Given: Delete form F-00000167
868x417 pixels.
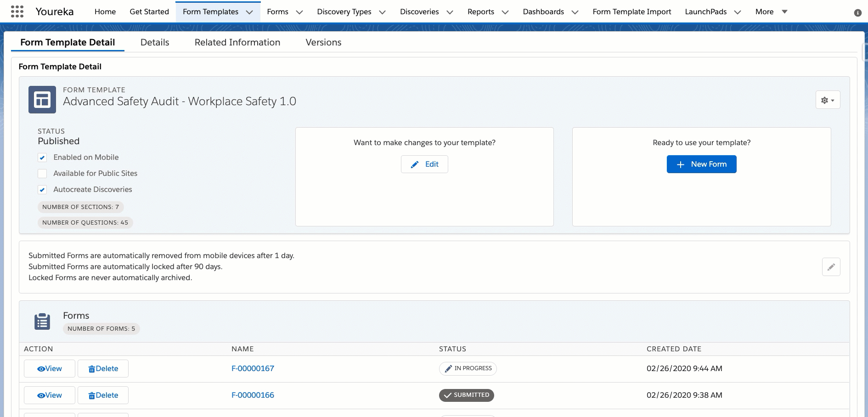Looking at the screenshot, I should [x=103, y=368].
